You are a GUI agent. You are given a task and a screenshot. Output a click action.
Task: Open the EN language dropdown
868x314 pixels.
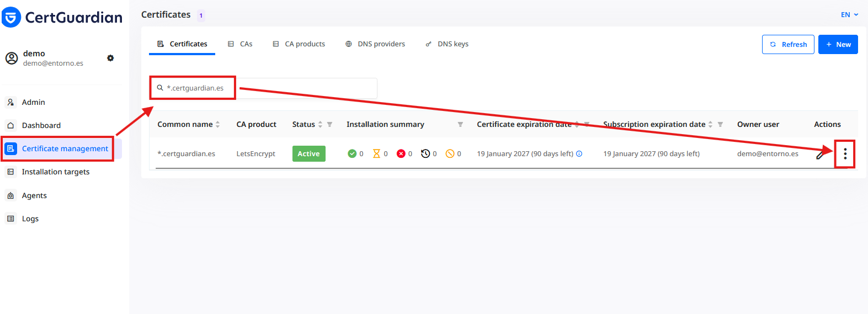coord(849,15)
